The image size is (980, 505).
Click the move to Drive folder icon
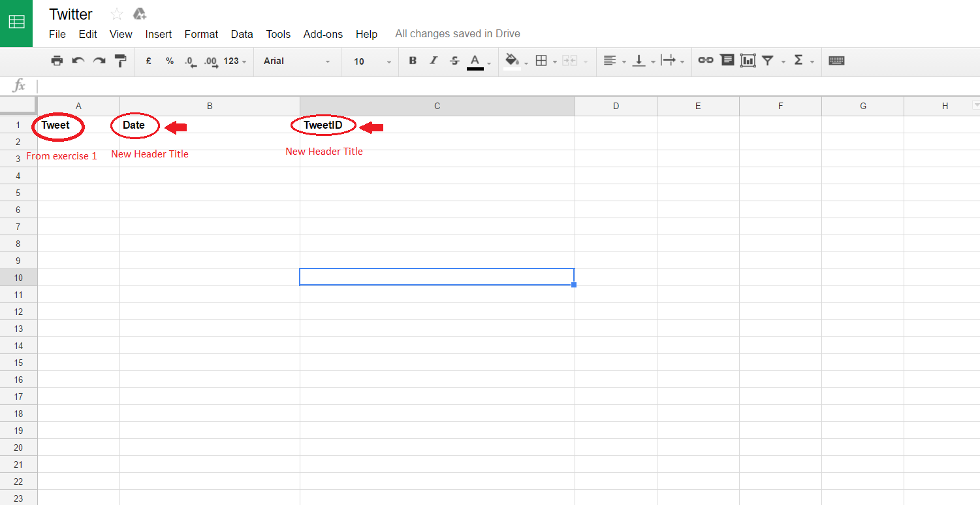click(x=139, y=14)
